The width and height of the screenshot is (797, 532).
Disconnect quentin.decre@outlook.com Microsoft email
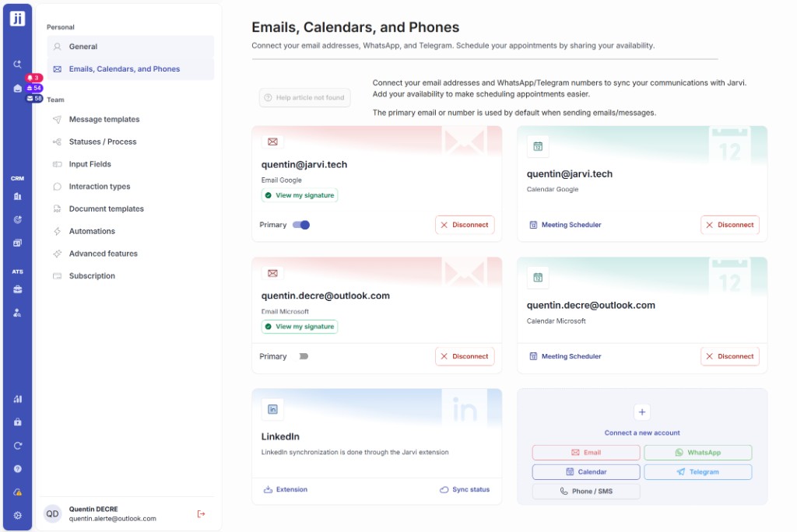coord(465,356)
